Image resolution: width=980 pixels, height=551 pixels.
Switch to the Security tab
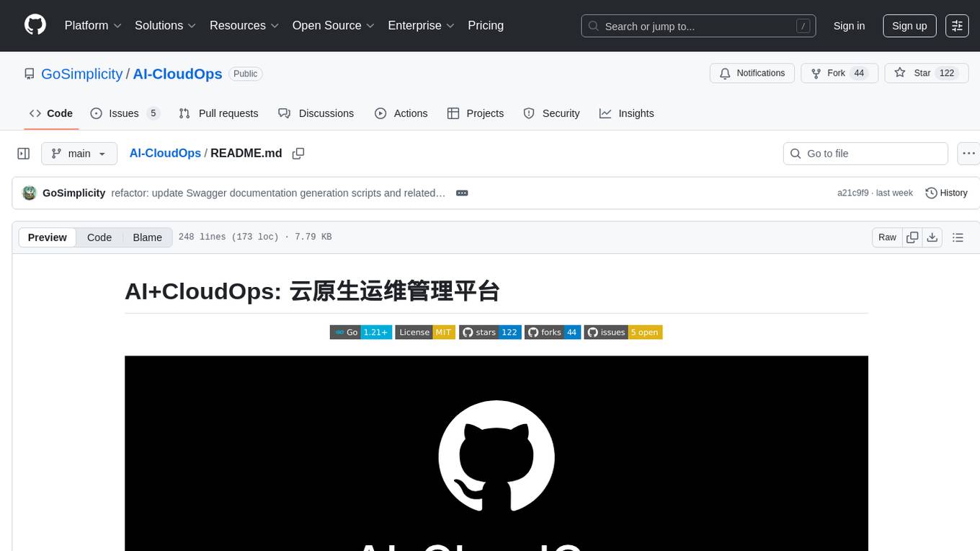point(552,113)
